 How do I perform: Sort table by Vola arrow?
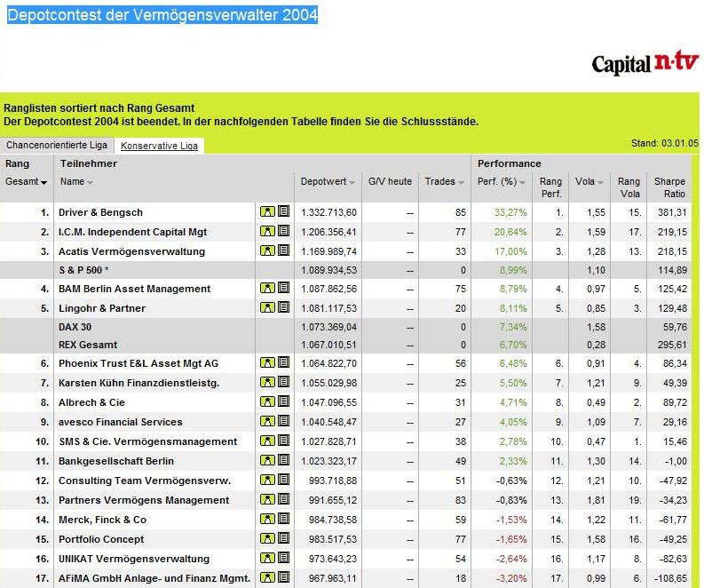(x=600, y=182)
